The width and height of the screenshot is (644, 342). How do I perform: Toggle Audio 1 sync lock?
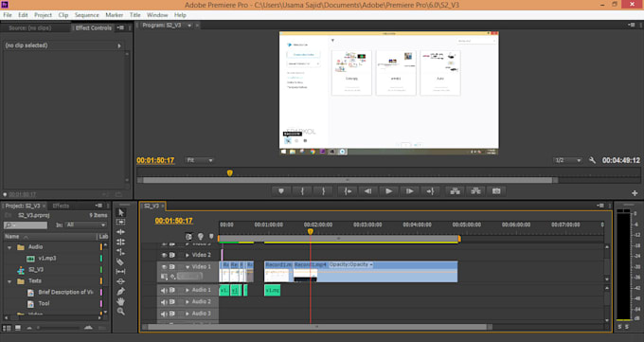tap(172, 290)
